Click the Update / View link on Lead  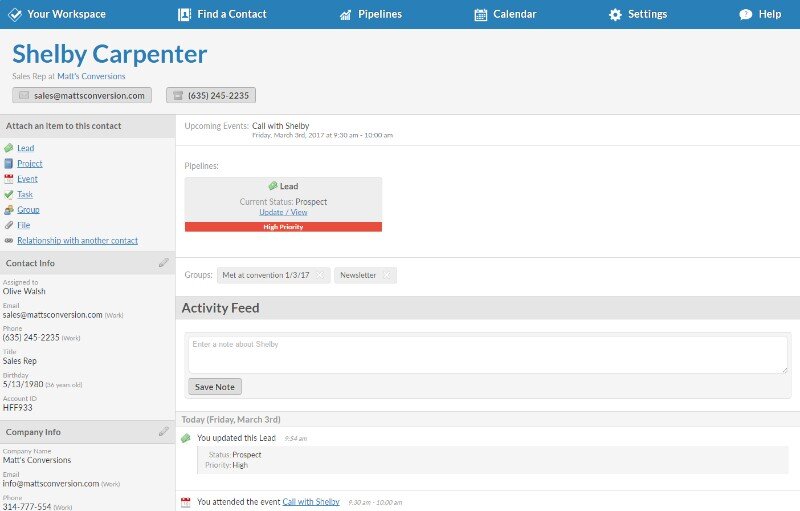[283, 212]
